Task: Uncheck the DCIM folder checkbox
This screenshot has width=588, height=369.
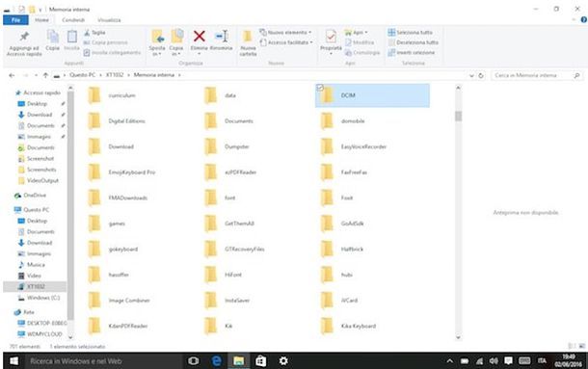Action: [320, 88]
